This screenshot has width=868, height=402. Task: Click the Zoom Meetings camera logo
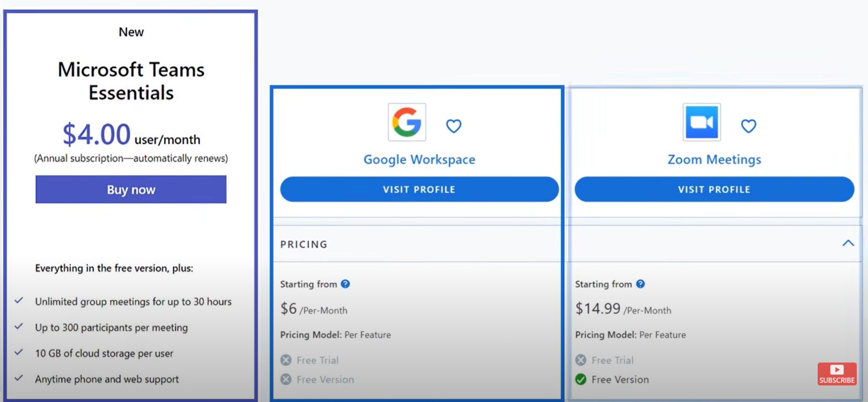point(701,122)
